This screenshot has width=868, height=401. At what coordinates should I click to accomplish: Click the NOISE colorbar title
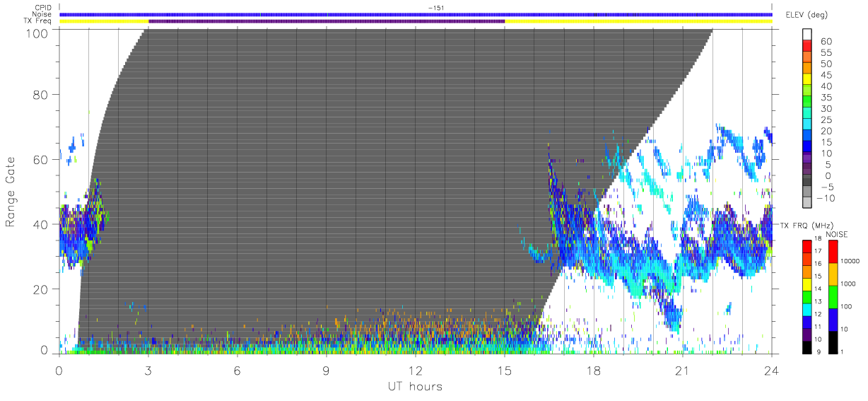tap(838, 234)
